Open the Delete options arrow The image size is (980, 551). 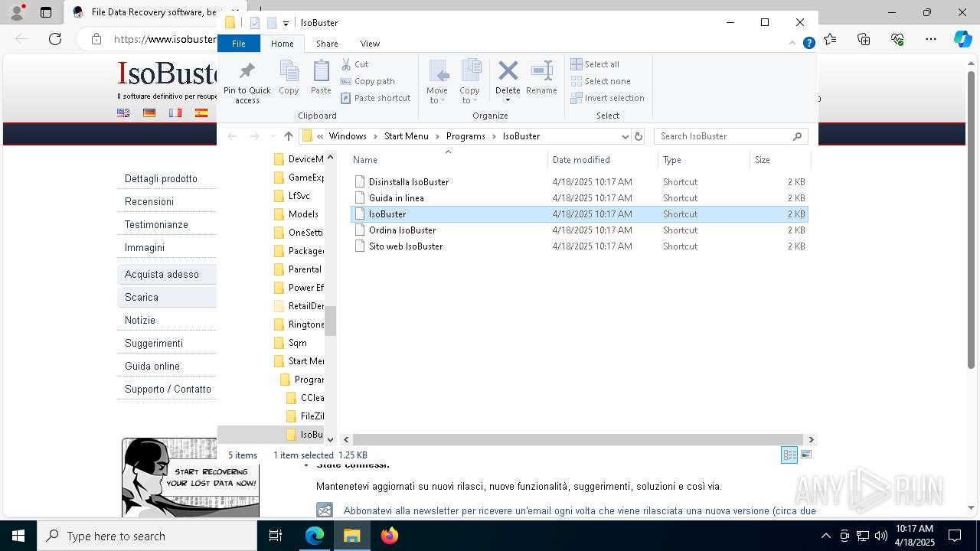[x=508, y=100]
